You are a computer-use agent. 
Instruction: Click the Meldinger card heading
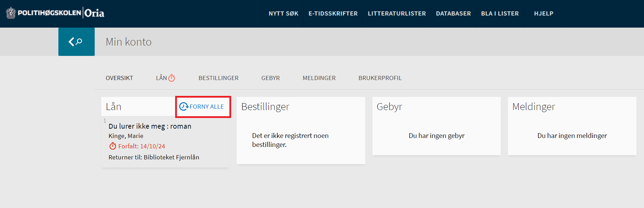click(x=534, y=107)
